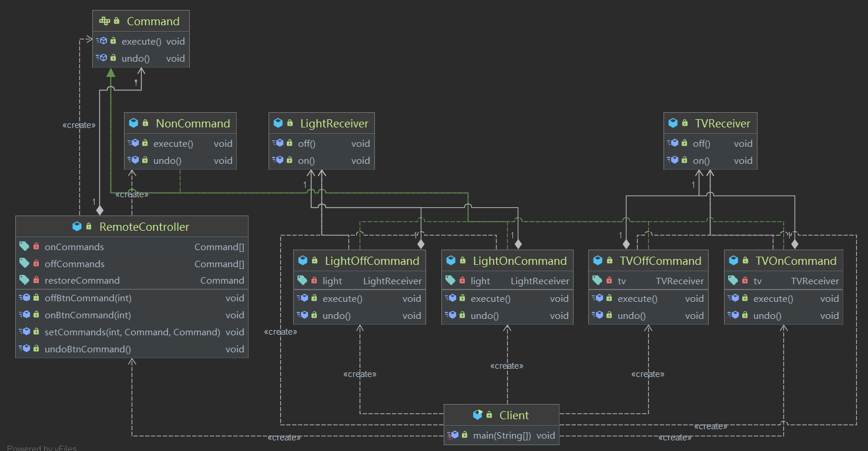Select the RemoteController class title

tap(145, 227)
